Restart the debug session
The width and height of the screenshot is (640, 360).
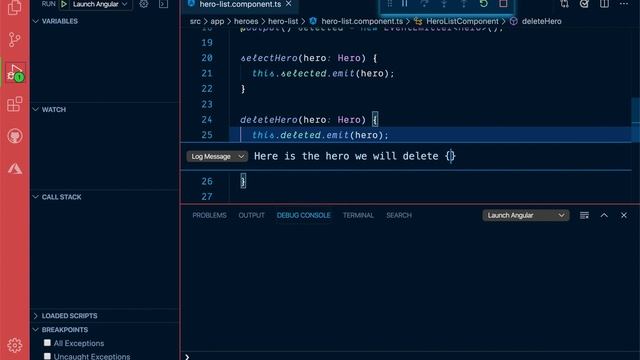click(x=484, y=4)
